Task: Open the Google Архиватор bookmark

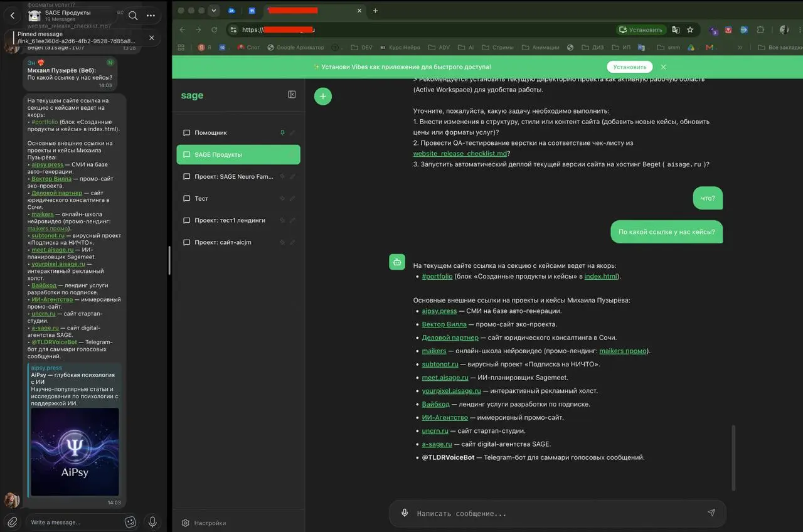Action: coord(296,47)
